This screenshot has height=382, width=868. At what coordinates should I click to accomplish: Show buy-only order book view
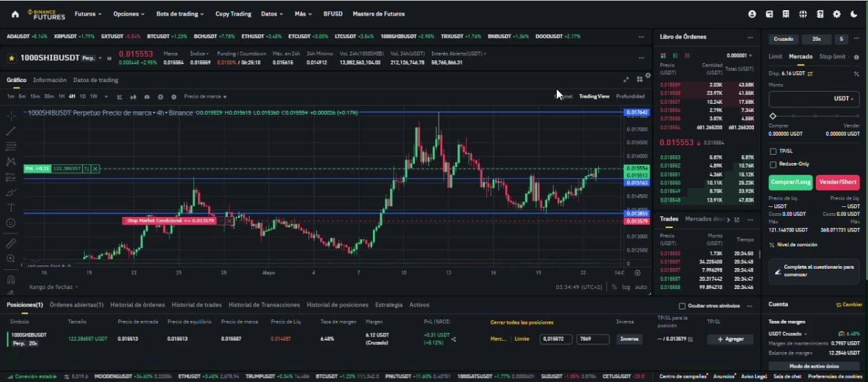(x=675, y=56)
